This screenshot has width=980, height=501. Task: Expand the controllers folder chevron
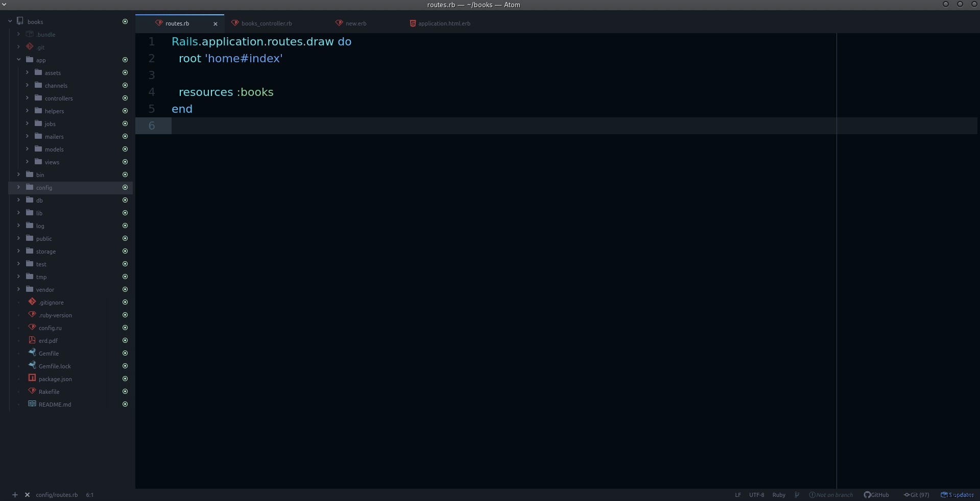pos(27,98)
